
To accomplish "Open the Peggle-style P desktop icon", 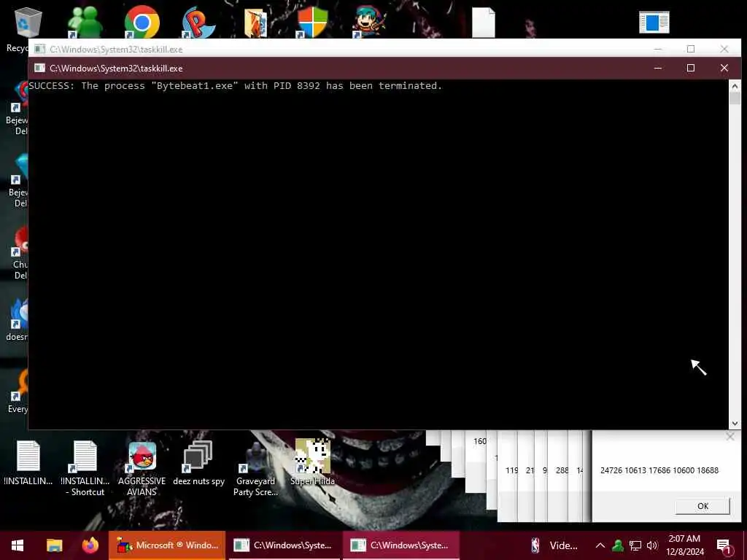I will (198, 22).
